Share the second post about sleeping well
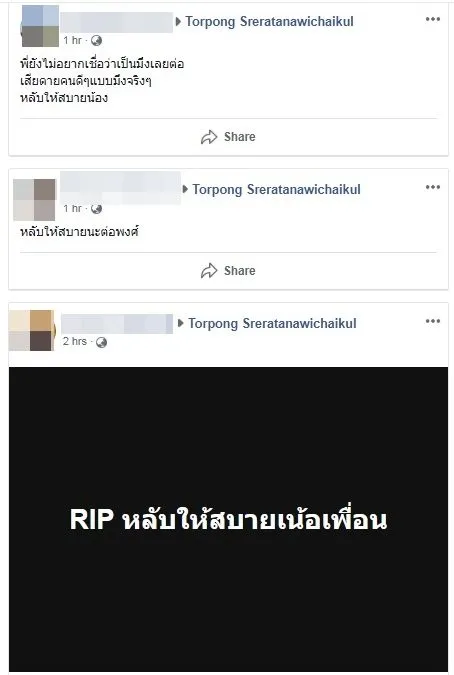 coord(228,271)
